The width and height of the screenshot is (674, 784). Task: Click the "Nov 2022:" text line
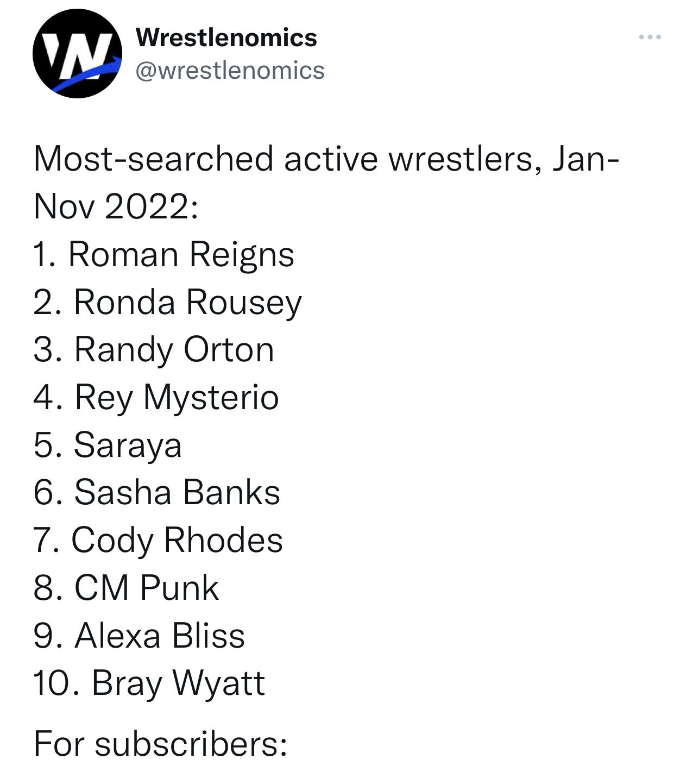tap(116, 206)
